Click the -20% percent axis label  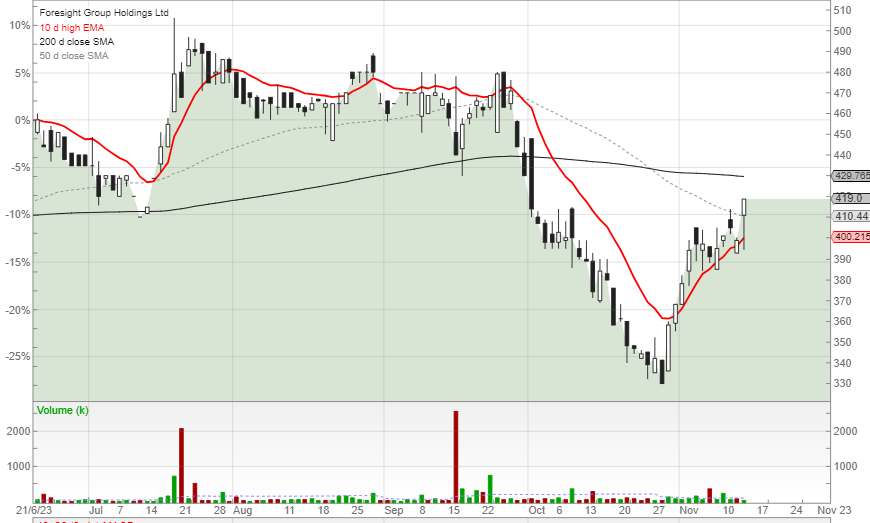[x=18, y=310]
